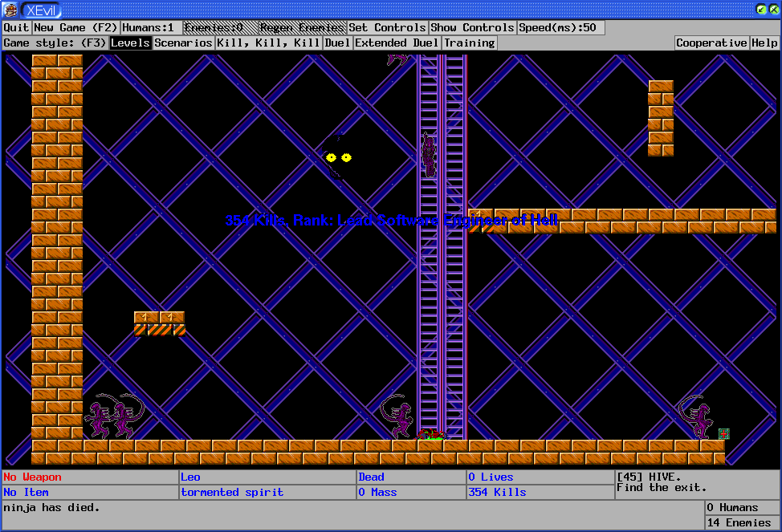Image resolution: width=782 pixels, height=532 pixels.
Task: Select the Levels game style
Action: click(130, 43)
